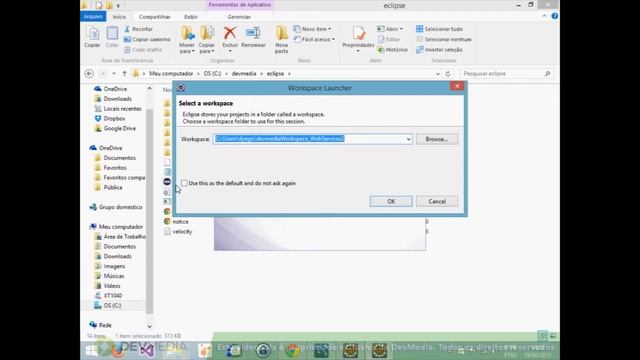Viewport: 640px width, 360px height.
Task: Click Inverter seleção
Action: (439, 49)
